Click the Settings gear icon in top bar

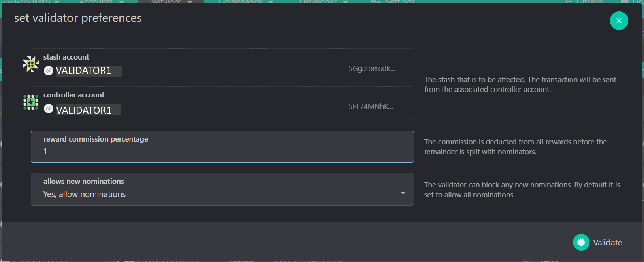[376, 2]
